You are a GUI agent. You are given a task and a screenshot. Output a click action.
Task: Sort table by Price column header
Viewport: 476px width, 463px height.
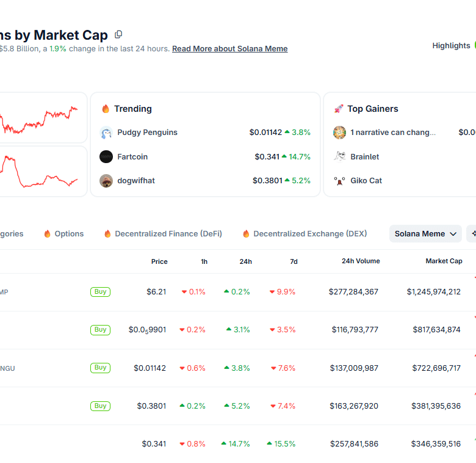[x=159, y=261]
